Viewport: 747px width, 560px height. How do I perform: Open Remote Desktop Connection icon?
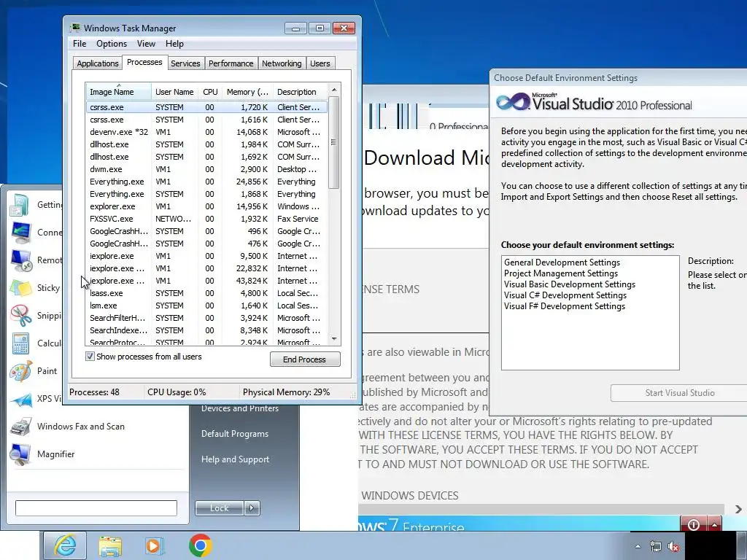click(21, 260)
